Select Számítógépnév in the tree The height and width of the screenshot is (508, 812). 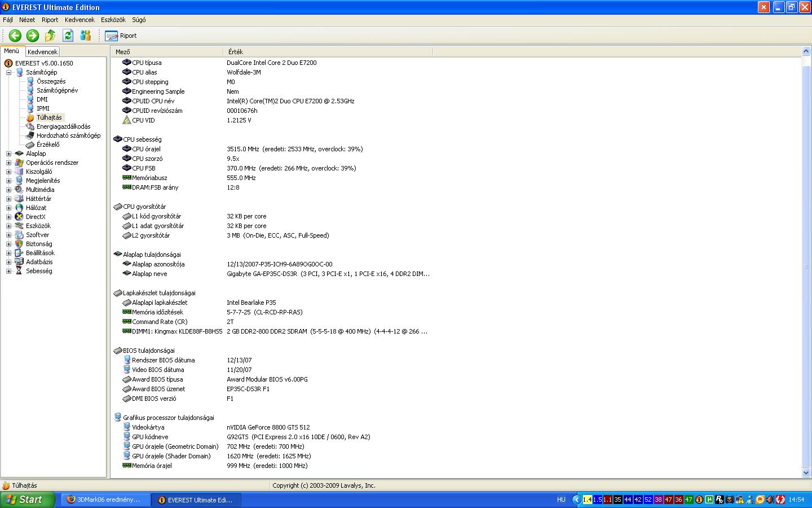click(58, 90)
